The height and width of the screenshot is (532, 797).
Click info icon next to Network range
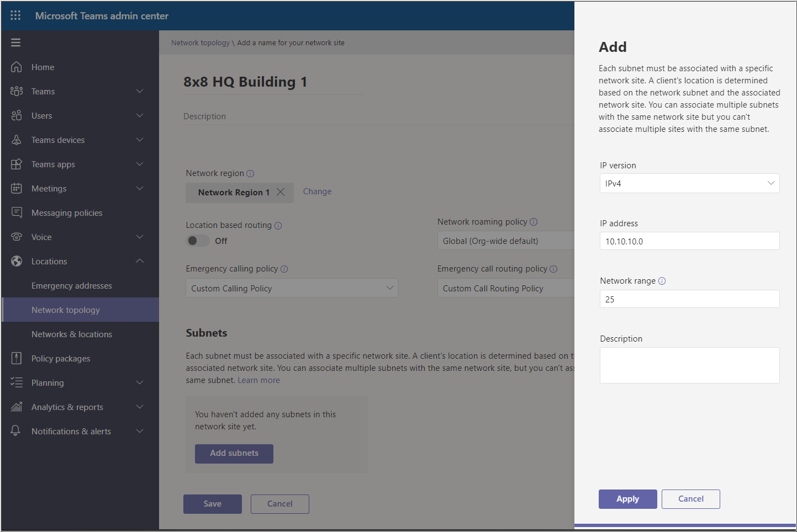[x=662, y=281]
